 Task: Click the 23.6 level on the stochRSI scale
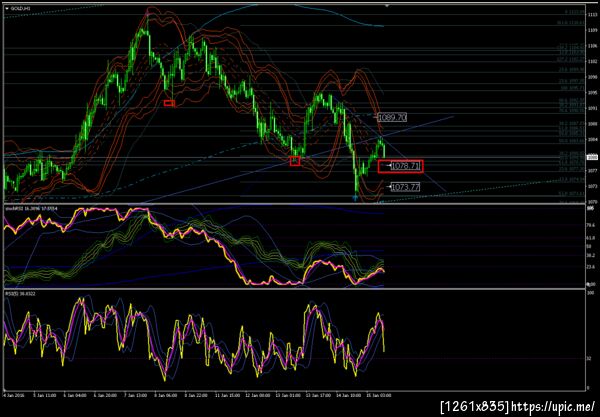point(592,267)
